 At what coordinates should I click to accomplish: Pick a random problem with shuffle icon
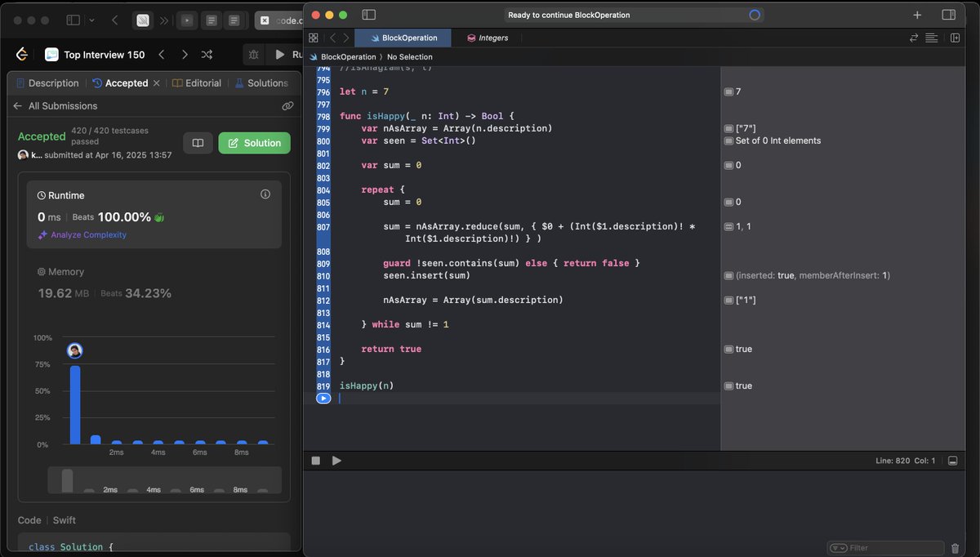(207, 55)
